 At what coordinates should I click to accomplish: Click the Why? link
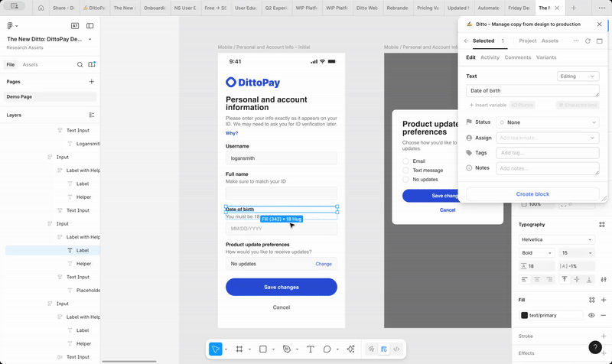232,133
